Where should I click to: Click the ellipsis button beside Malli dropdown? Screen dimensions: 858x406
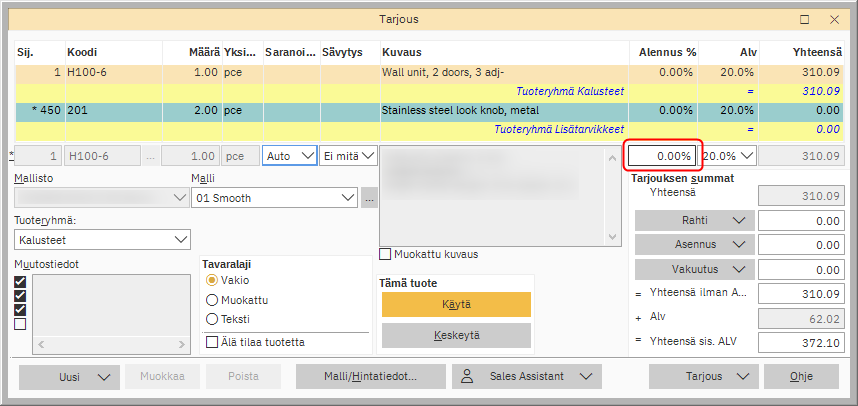click(x=369, y=198)
